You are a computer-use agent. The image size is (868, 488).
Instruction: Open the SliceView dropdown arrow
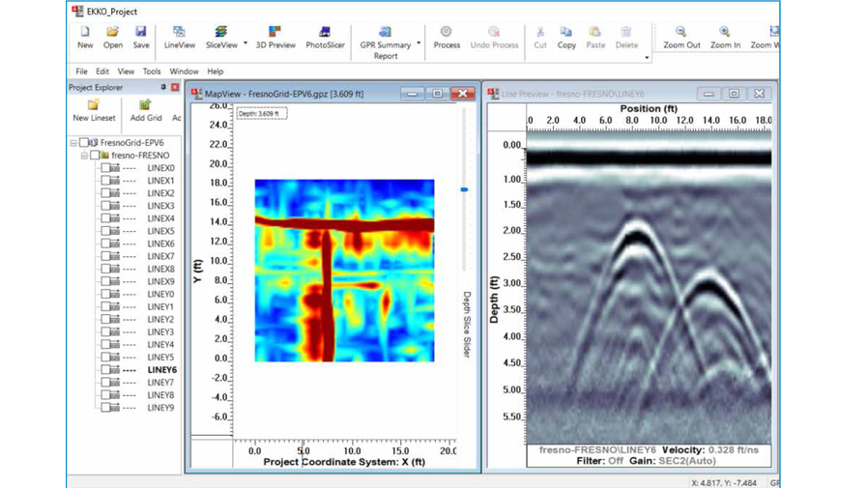click(x=246, y=43)
